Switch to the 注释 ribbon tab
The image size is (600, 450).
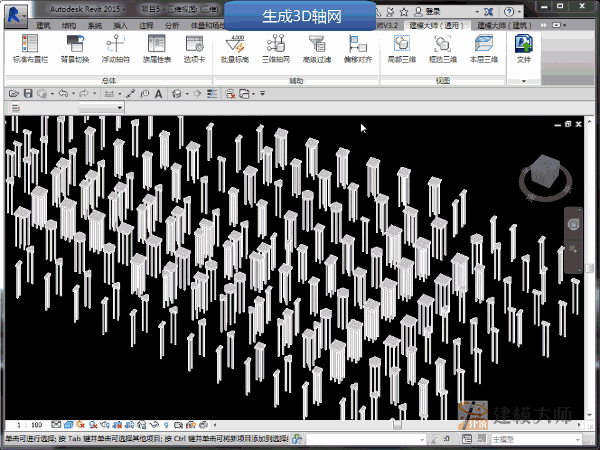pyautogui.click(x=146, y=26)
